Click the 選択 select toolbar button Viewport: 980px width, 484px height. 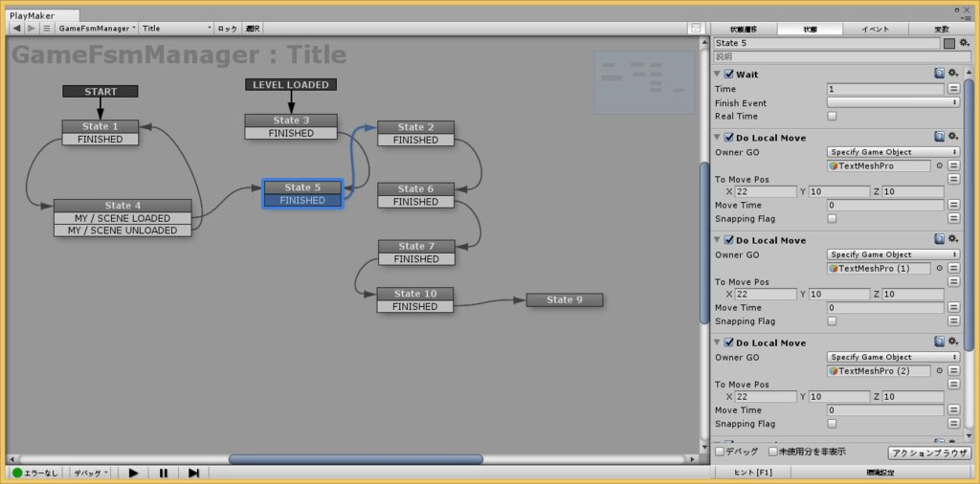(253, 28)
